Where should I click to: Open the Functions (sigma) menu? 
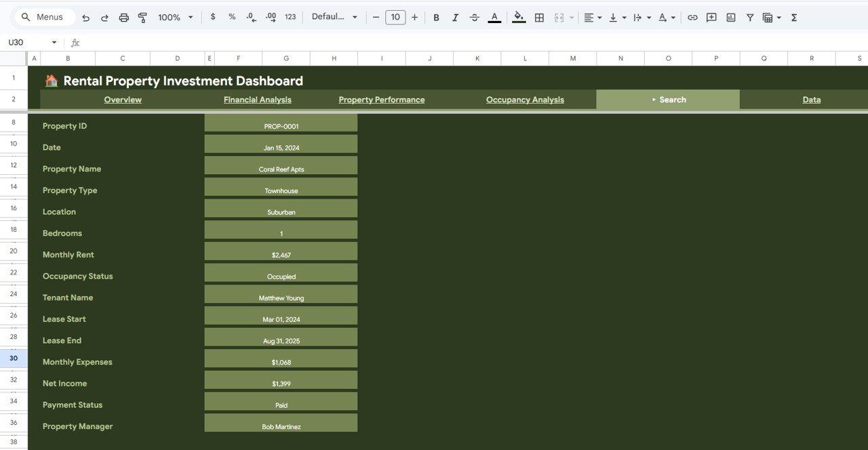coord(793,17)
